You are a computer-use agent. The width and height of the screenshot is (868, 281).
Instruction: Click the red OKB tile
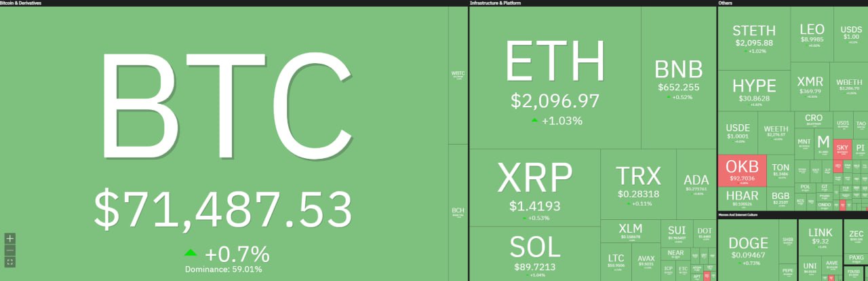pyautogui.click(x=742, y=171)
